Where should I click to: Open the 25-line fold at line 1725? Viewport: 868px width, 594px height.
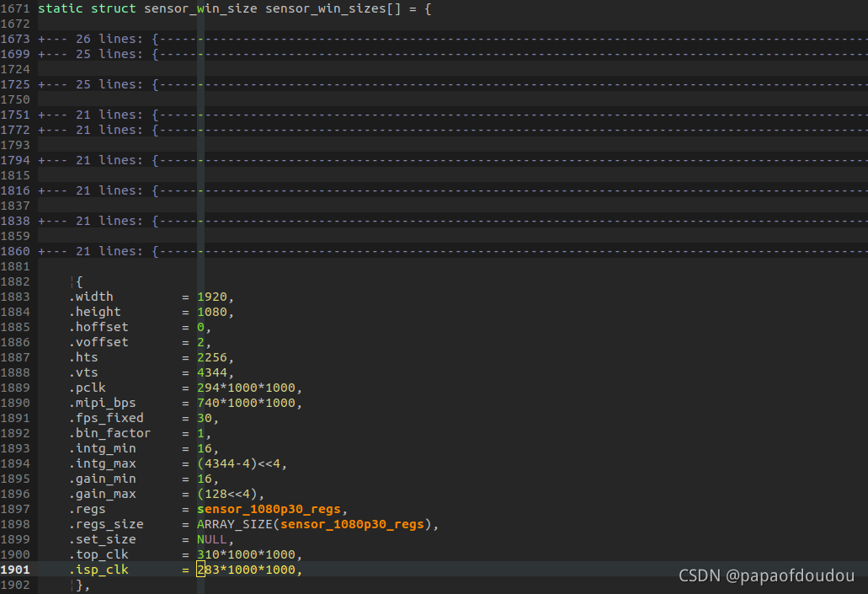click(452, 84)
